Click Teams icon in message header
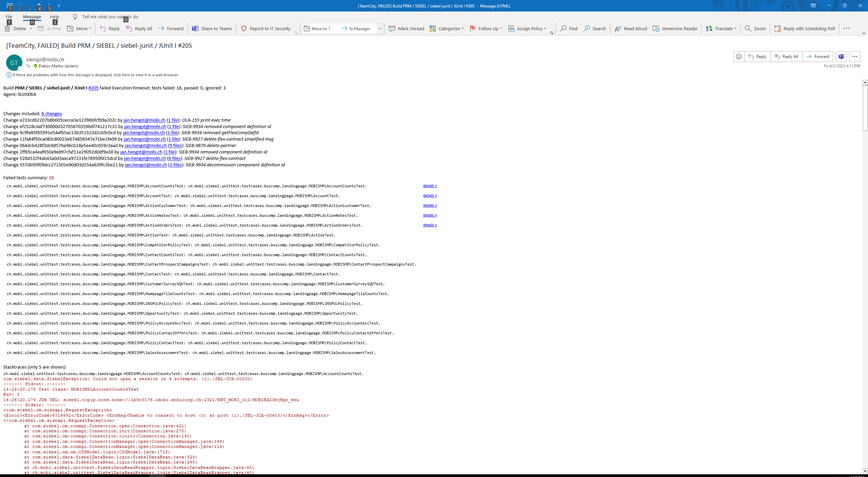868x477 pixels. tap(841, 57)
